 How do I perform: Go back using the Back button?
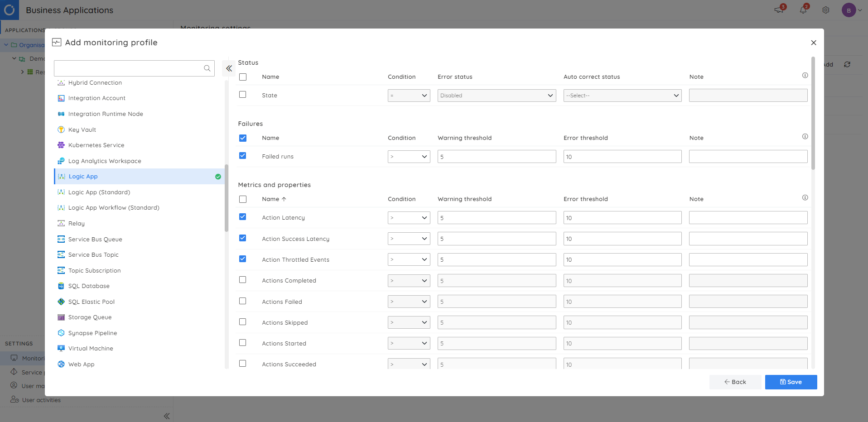pyautogui.click(x=735, y=382)
